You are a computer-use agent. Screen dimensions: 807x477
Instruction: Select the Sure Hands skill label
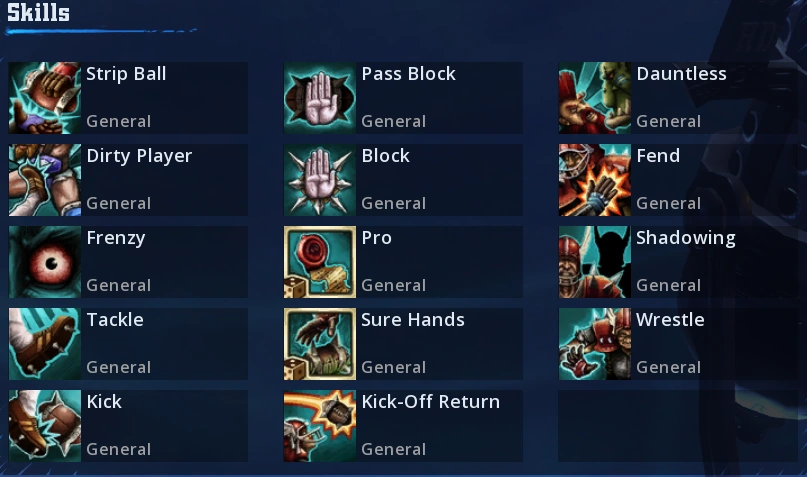pyautogui.click(x=413, y=320)
